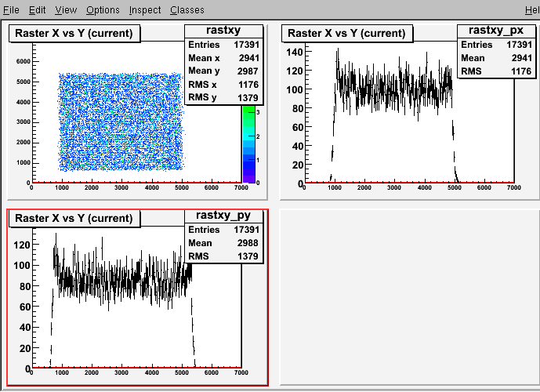Screen dimensions: 540x392
Task: Click the 120 label on rastxy_py Y axis
Action: [x=22, y=245]
